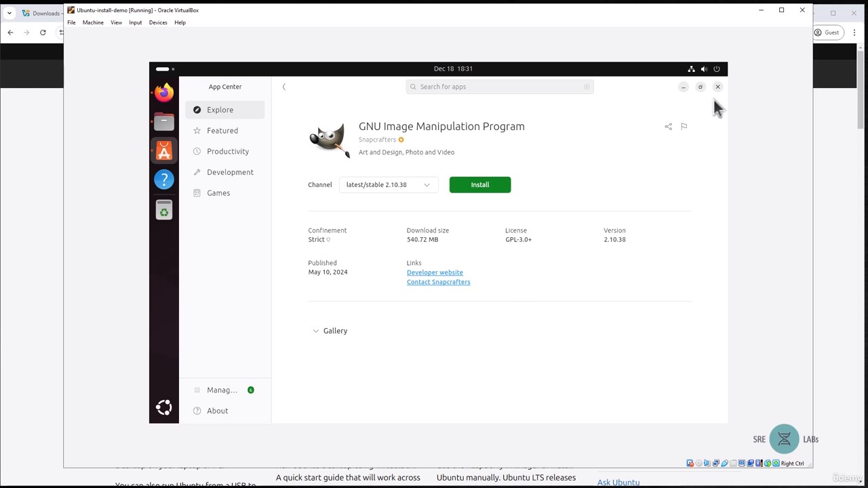Open the Contact Snapcrafters link
This screenshot has width=868, height=488.
coord(438,282)
